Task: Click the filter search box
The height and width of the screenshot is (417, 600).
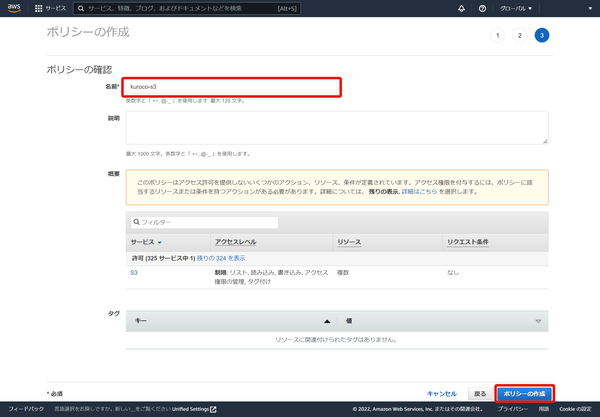Action: click(204, 222)
